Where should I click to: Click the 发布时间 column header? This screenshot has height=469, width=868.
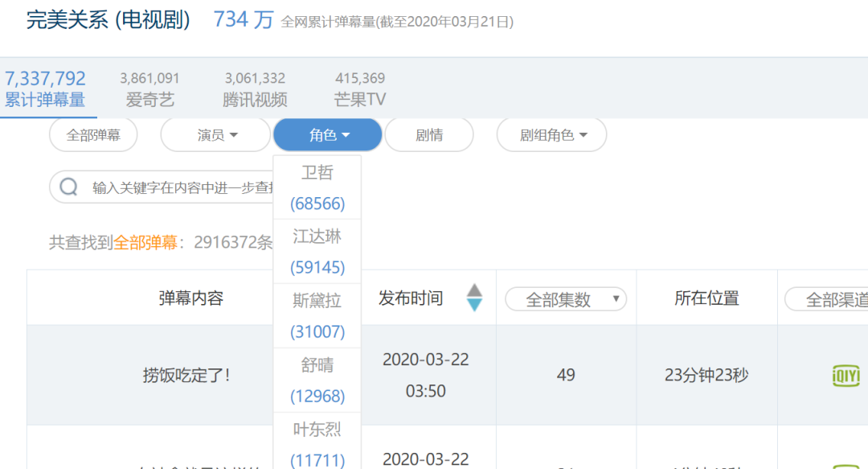click(411, 298)
